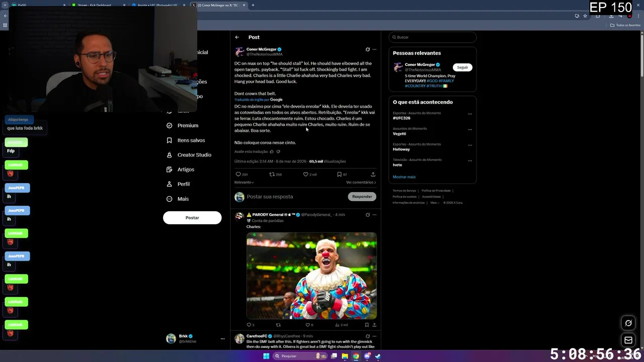Bookmark McGregor's post with 67 saves
The height and width of the screenshot is (362, 644).
(339, 174)
